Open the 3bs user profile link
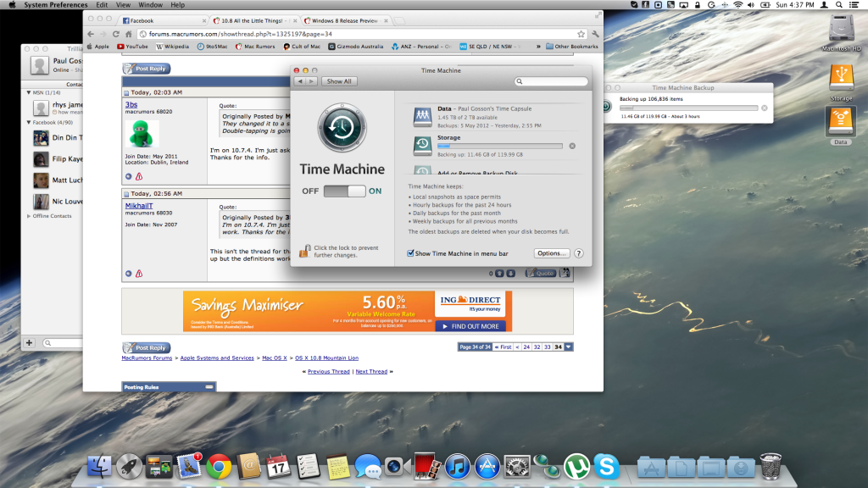868x488 pixels. [x=131, y=104]
